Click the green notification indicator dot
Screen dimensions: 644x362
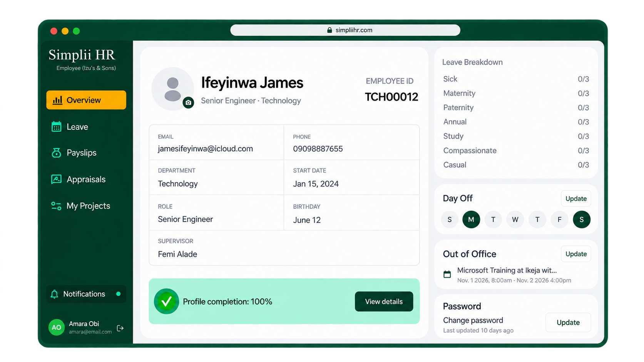click(119, 294)
